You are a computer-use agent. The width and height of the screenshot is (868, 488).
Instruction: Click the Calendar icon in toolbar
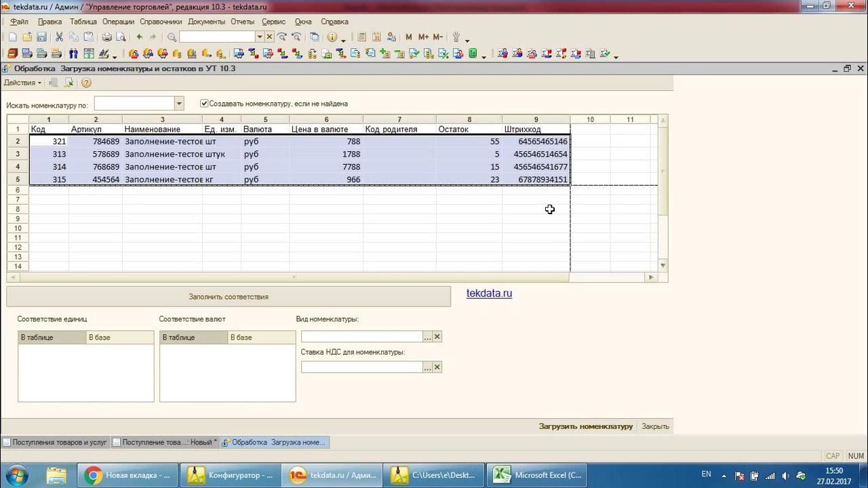coord(376,37)
